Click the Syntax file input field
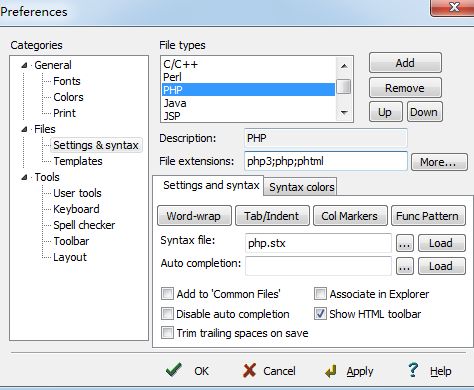The width and height of the screenshot is (474, 390). pyautogui.click(x=318, y=243)
